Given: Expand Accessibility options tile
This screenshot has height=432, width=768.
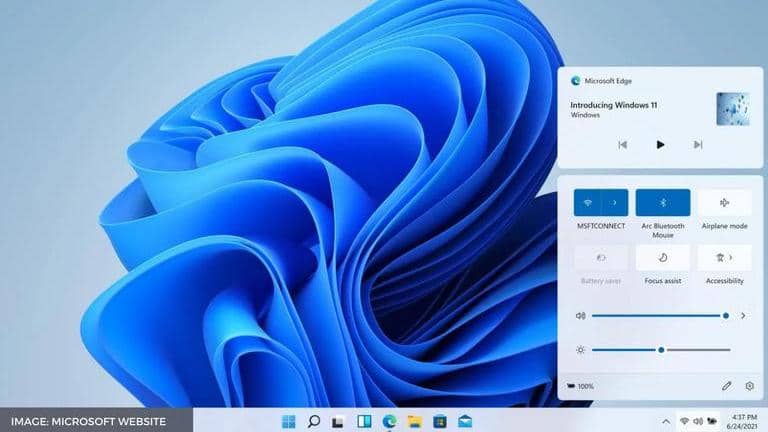Looking at the screenshot, I should tap(724, 257).
